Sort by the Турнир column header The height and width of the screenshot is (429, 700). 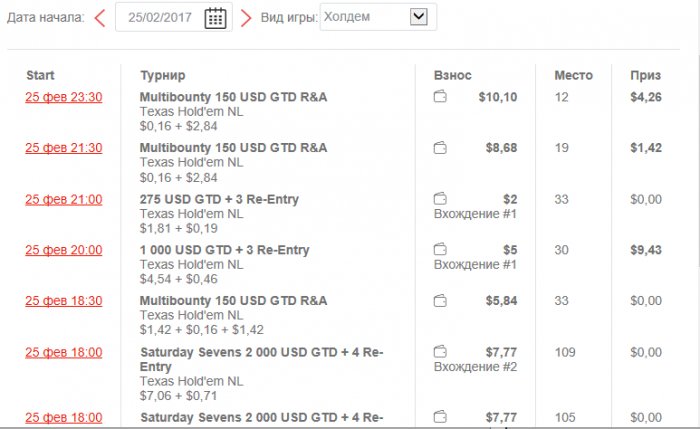163,75
